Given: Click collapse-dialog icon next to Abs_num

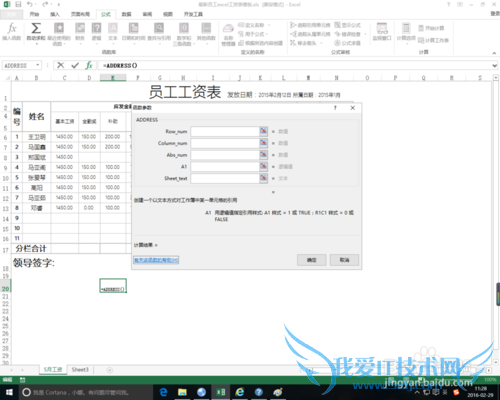Looking at the screenshot, I should 263,155.
